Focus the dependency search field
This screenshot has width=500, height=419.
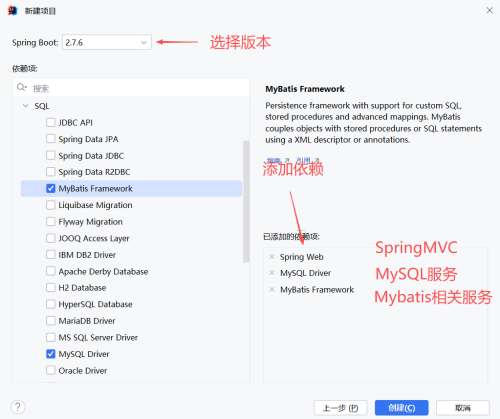point(131,88)
